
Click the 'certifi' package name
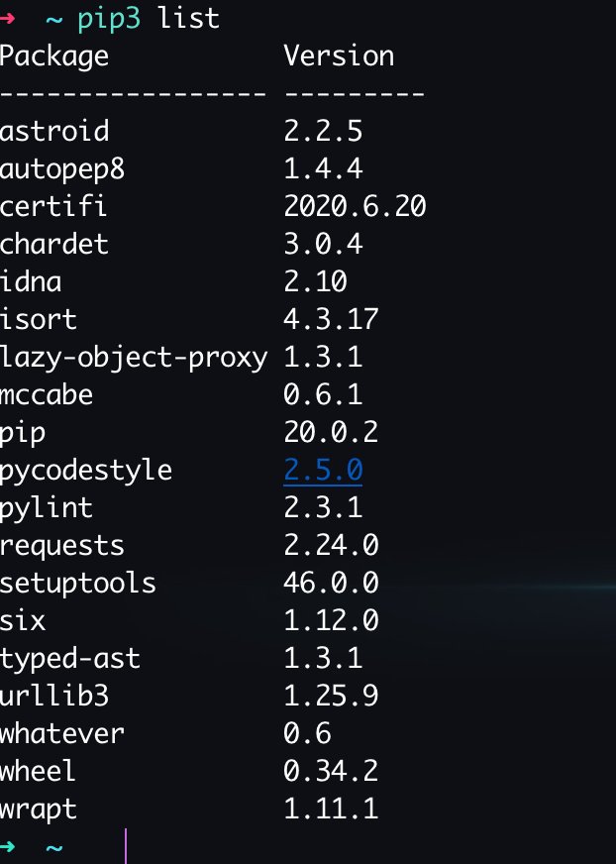click(x=52, y=206)
